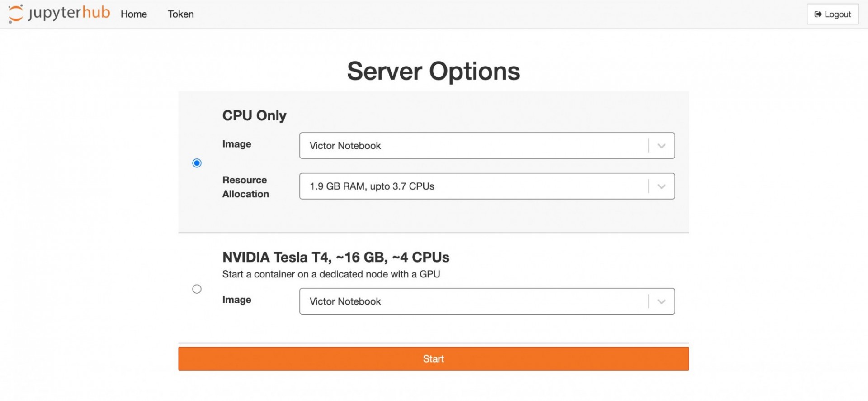Click the "CPU Only" heading

[x=254, y=116]
